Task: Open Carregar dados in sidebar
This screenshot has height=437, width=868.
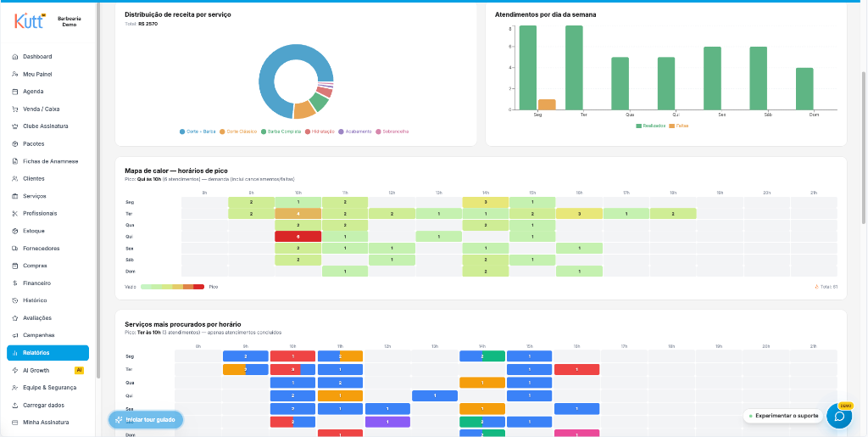Action: 47,406
